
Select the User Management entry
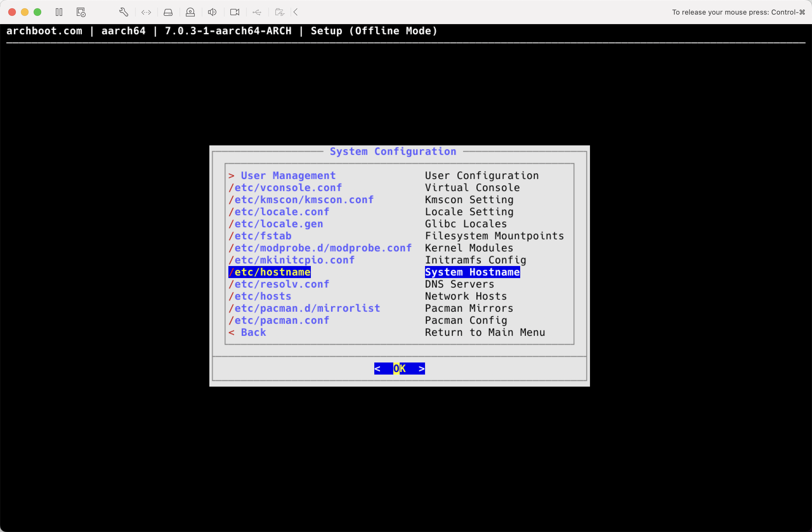point(282,176)
